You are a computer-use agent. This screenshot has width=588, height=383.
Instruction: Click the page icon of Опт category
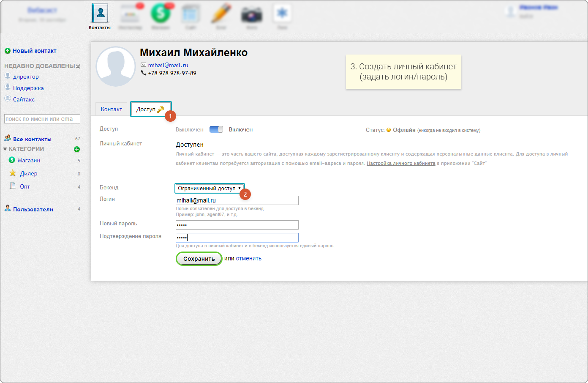click(x=13, y=186)
